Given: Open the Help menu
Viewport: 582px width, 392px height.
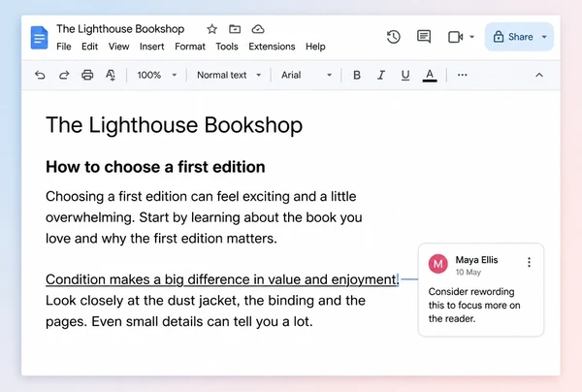Looking at the screenshot, I should click(315, 47).
